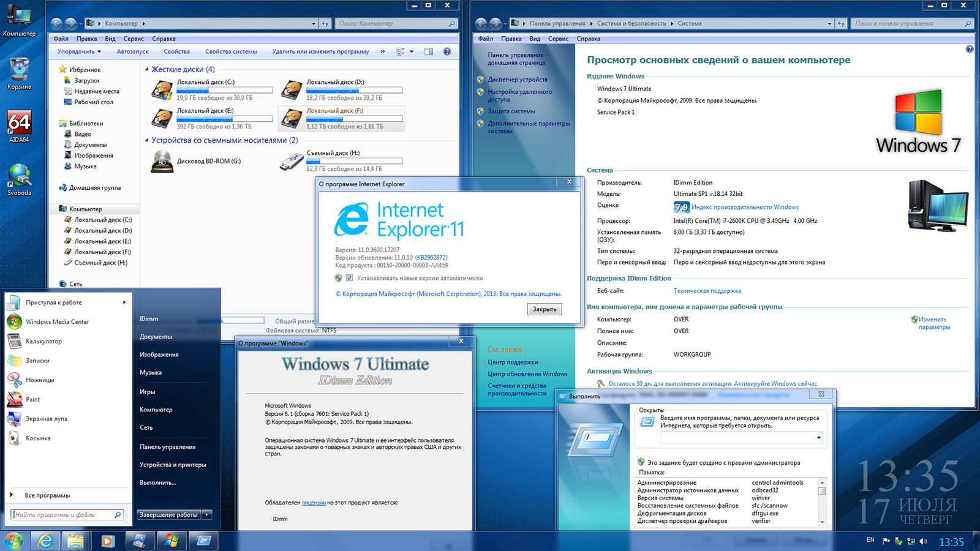Click the Start orb on the taskbar

(x=13, y=541)
